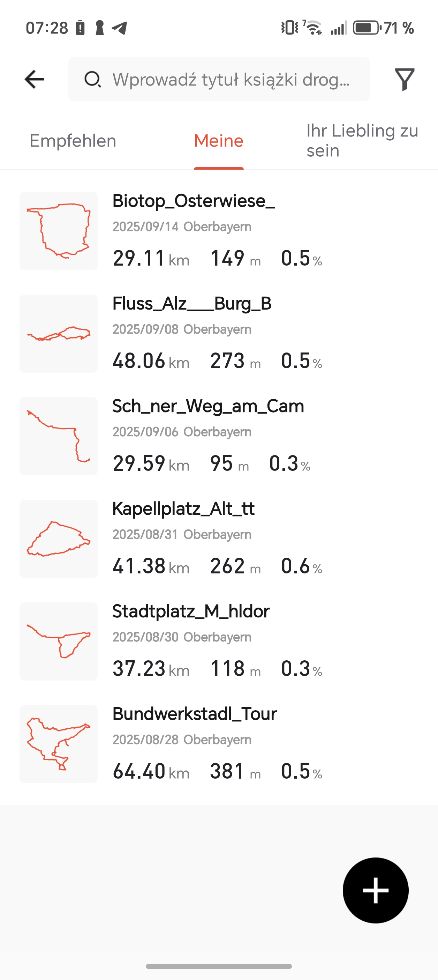Viewport: 438px width, 980px height.
Task: Click in the route title search field
Action: pos(231,79)
